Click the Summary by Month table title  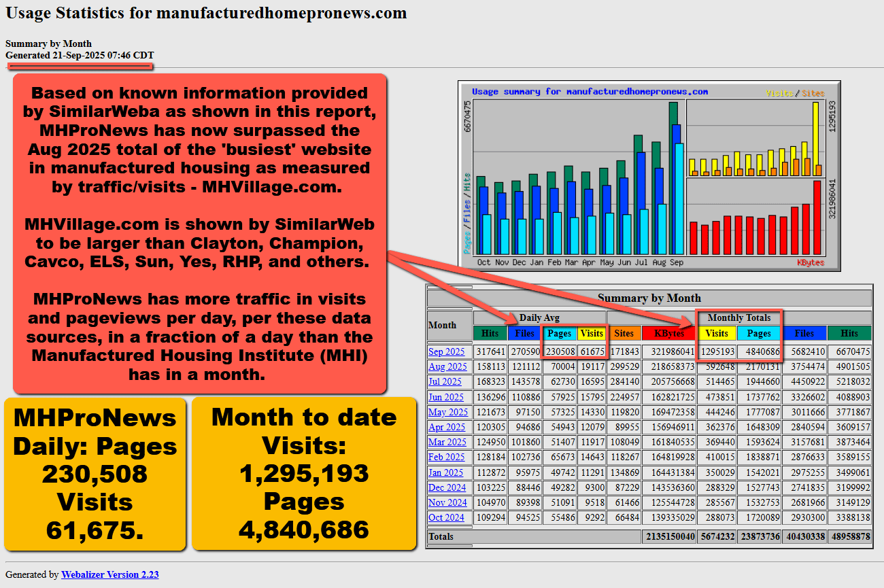(x=649, y=298)
